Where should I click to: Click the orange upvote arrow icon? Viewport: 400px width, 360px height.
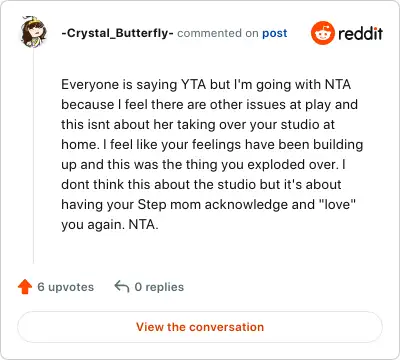(x=25, y=287)
